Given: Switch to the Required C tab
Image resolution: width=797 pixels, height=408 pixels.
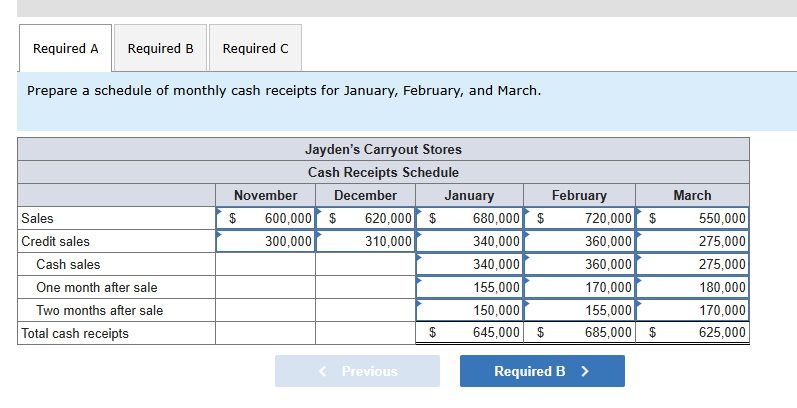Looking at the screenshot, I should (255, 48).
